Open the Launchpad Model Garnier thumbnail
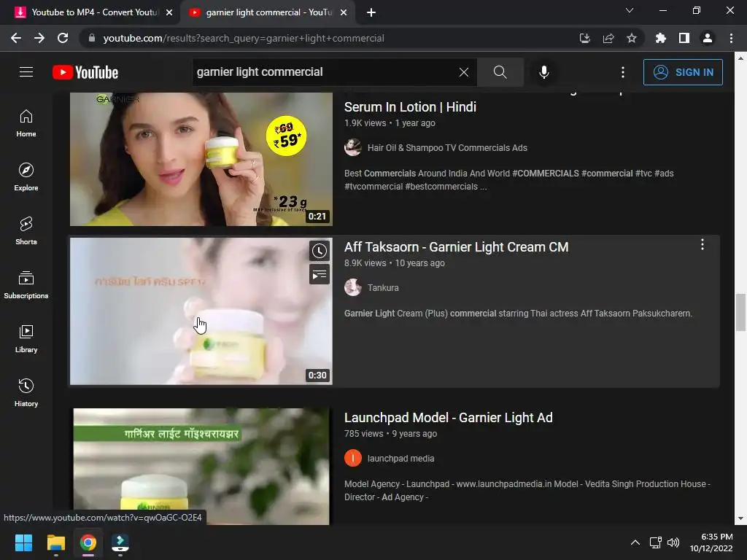747x560 pixels. pyautogui.click(x=201, y=466)
